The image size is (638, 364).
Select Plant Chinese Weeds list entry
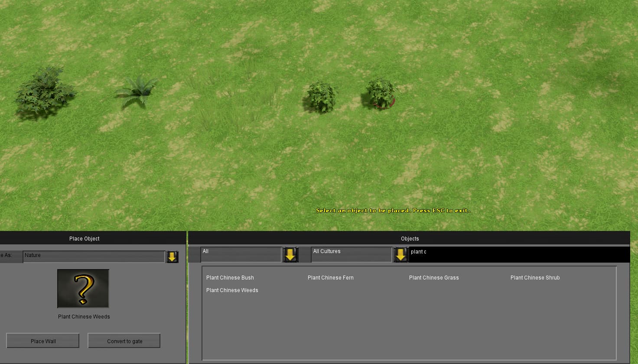tap(232, 290)
